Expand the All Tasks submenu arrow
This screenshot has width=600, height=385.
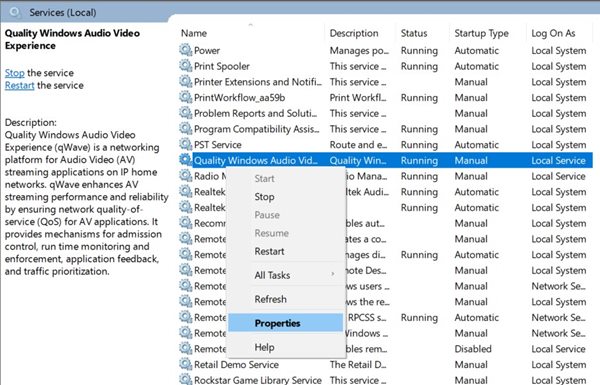333,274
